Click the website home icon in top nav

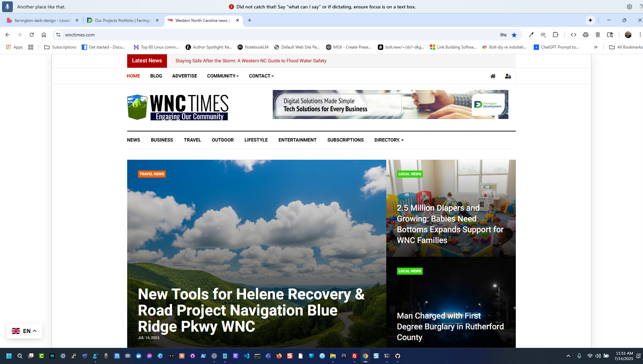[493, 76]
